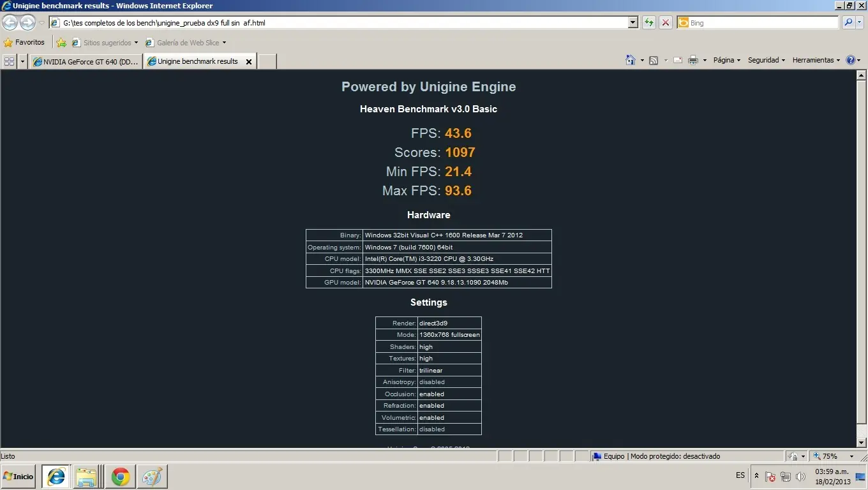Open Google Chrome from the taskbar
The image size is (868, 490).
[120, 477]
